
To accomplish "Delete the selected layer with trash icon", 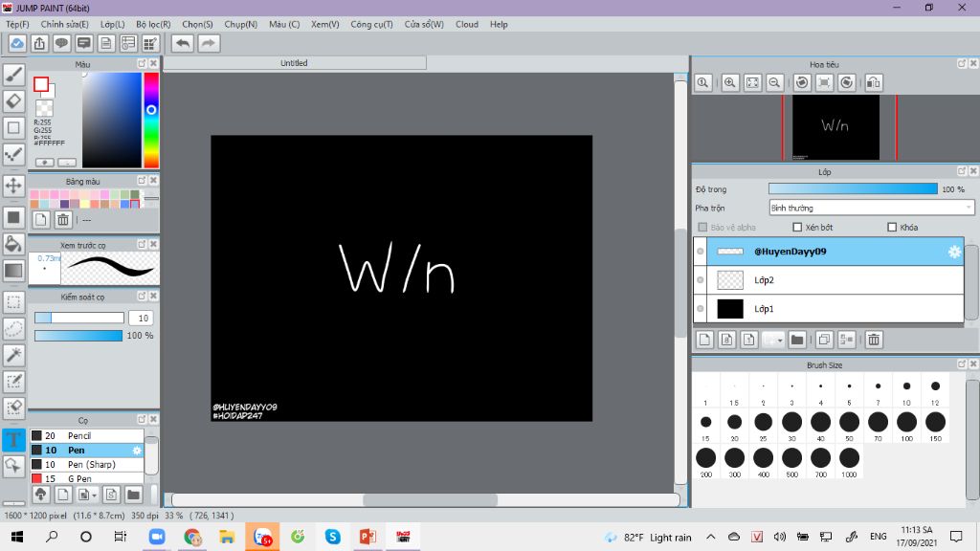I will [874, 340].
